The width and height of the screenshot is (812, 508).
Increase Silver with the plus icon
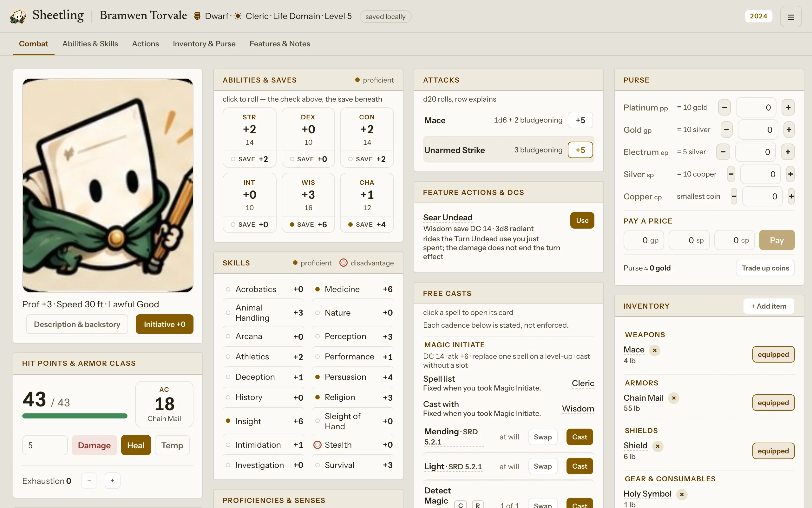(790, 174)
